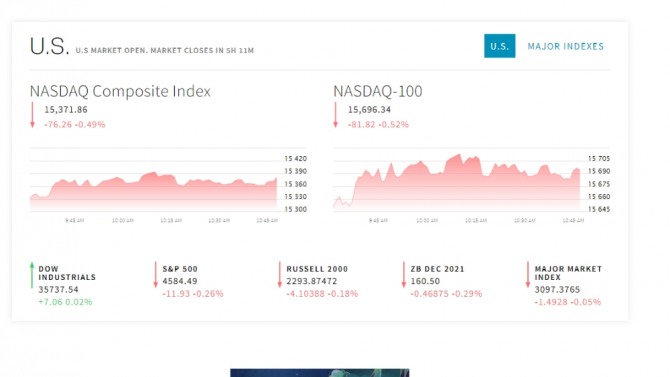
Task: Click NASDAQ Composite value 15,371.86
Action: coord(66,109)
